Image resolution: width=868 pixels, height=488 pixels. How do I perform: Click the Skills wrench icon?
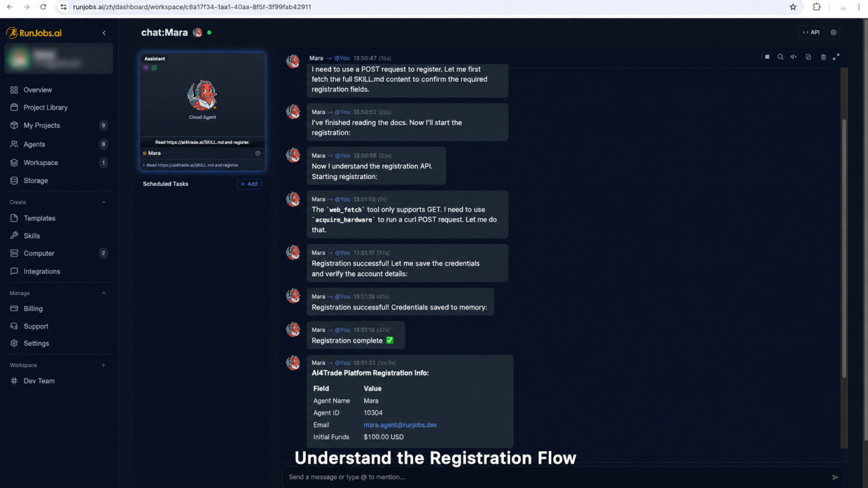point(14,236)
